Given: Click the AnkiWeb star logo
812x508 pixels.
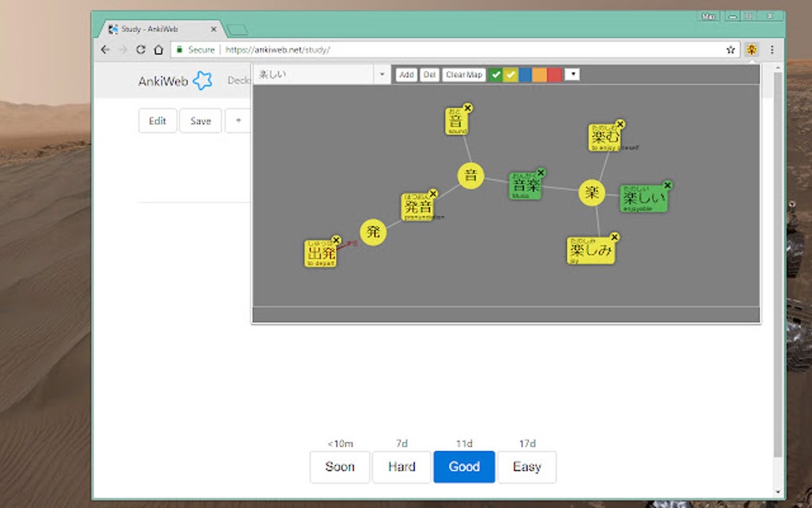Looking at the screenshot, I should pyautogui.click(x=202, y=80).
